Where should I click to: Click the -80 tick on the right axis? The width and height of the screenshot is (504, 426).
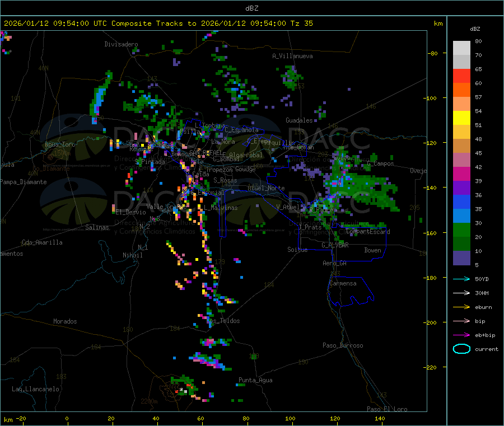pyautogui.click(x=433, y=53)
